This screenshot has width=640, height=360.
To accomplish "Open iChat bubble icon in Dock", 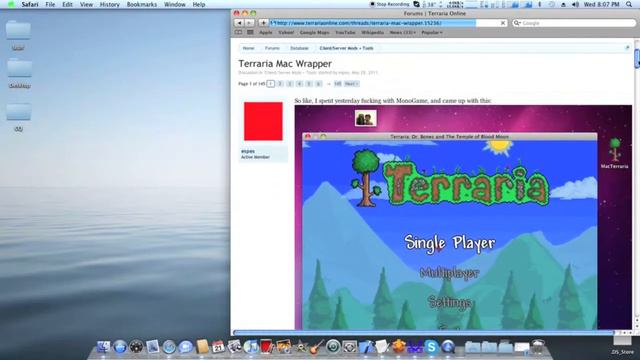I will click(185, 347).
